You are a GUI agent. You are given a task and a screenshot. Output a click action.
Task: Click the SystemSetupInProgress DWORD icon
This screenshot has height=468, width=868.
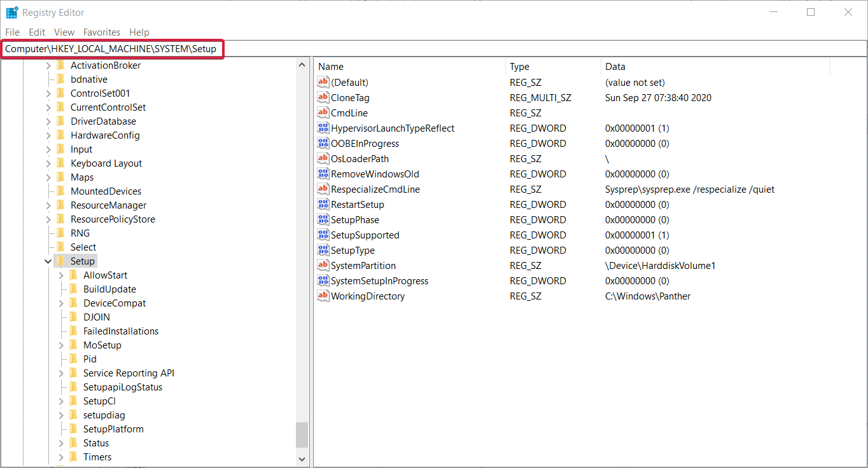tap(323, 281)
